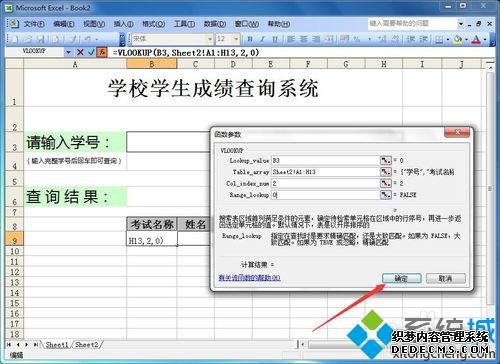This screenshot has width=500, height=364.
Task: Expand the Fill Color dropdown arrow
Action: point(466,39)
